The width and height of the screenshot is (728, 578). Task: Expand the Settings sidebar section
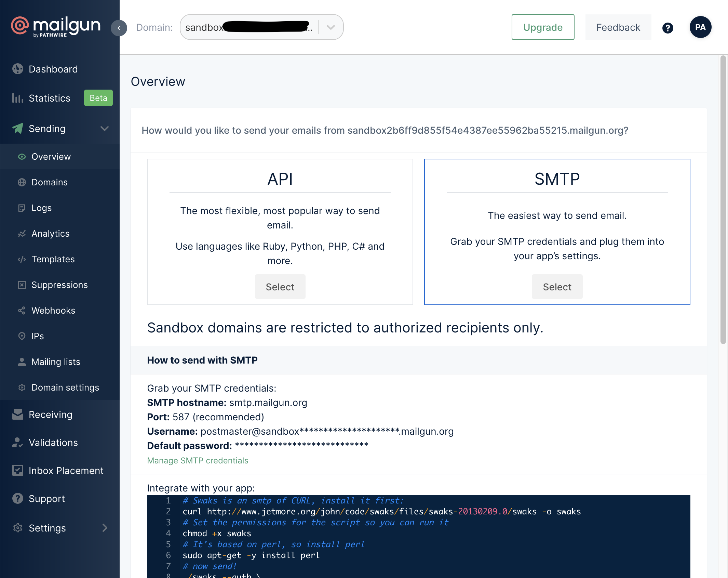click(x=47, y=528)
